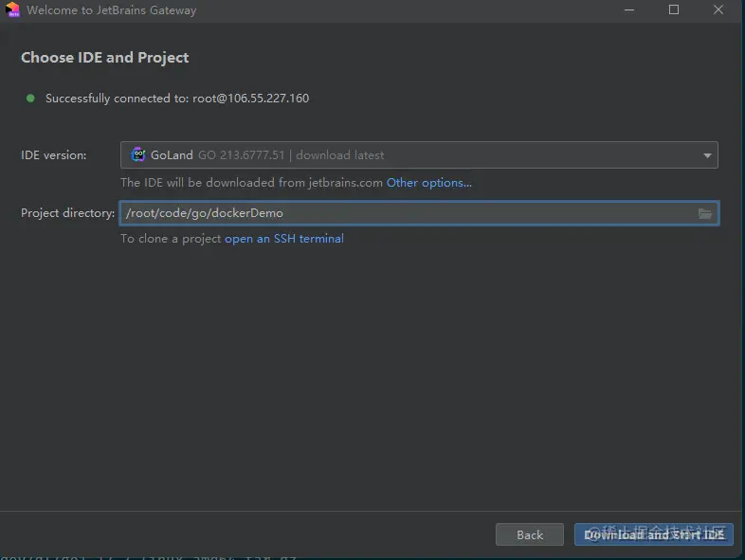Click Download and Start IDE button
Screen dimensions: 745x560
click(653, 534)
